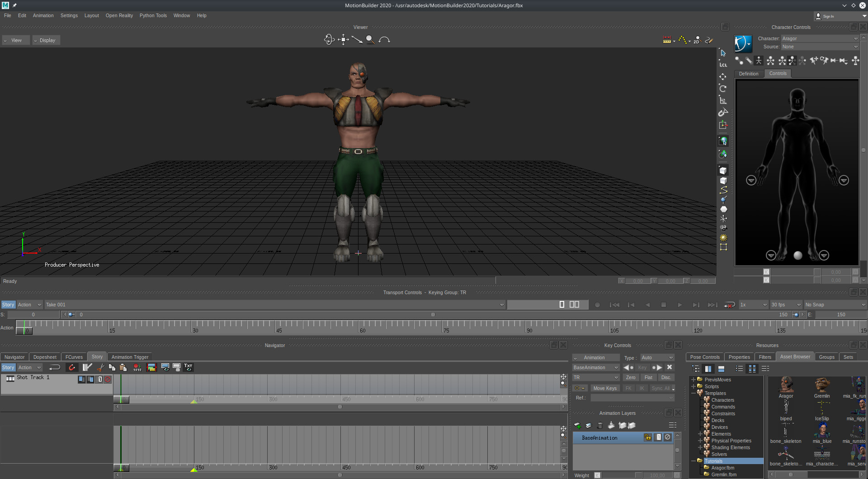Click the orbit camera icon in Viewer toolbar

click(329, 40)
